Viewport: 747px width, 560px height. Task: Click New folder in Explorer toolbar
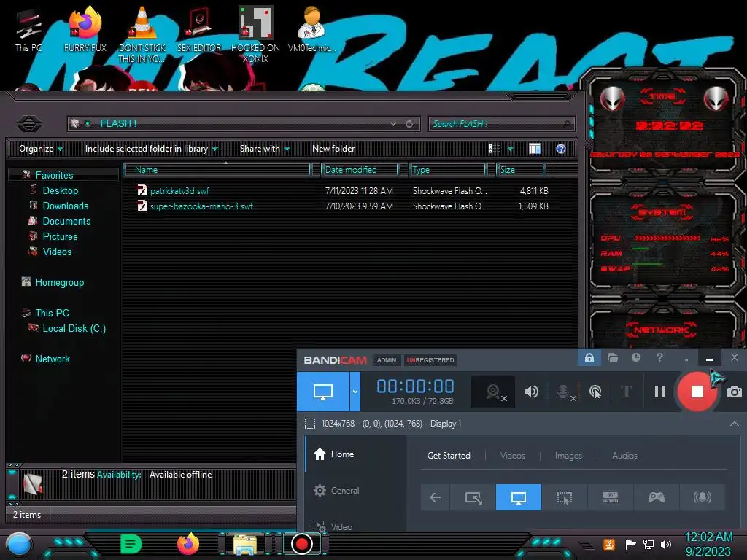(x=333, y=149)
